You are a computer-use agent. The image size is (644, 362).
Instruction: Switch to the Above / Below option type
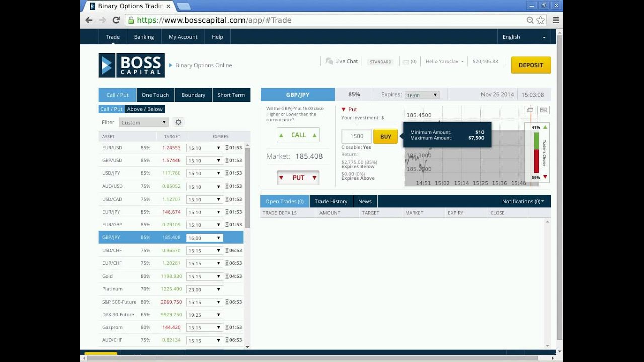(145, 109)
